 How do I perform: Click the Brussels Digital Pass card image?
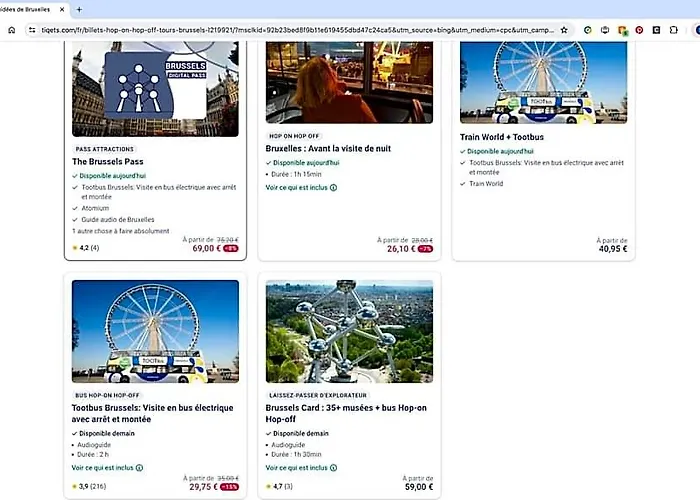click(x=155, y=89)
